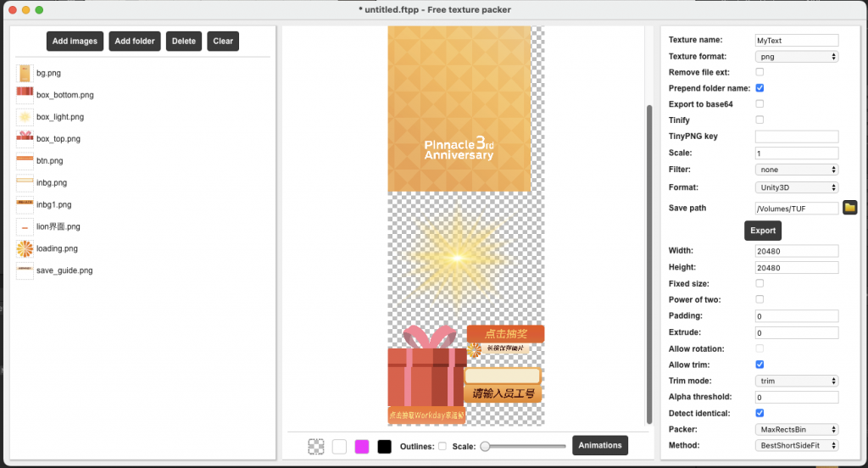Viewport: 868px width, 468px height.
Task: Click the Texture name input field
Action: 796,40
